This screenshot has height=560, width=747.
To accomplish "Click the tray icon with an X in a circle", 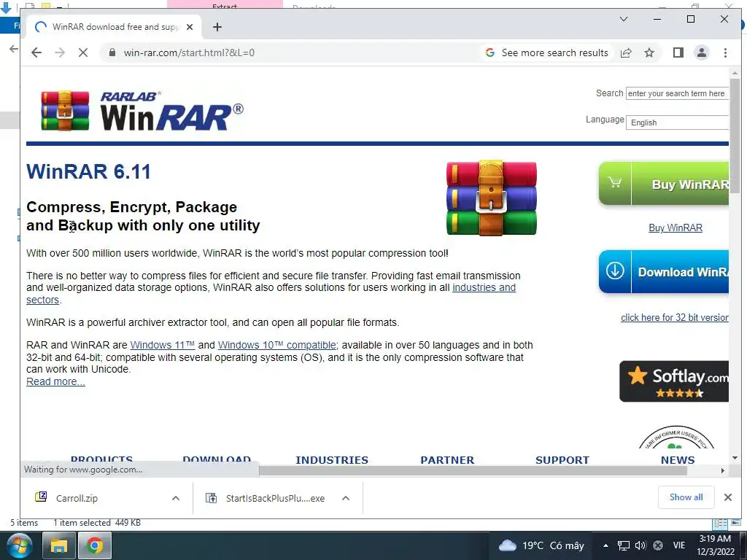I will 658,545.
